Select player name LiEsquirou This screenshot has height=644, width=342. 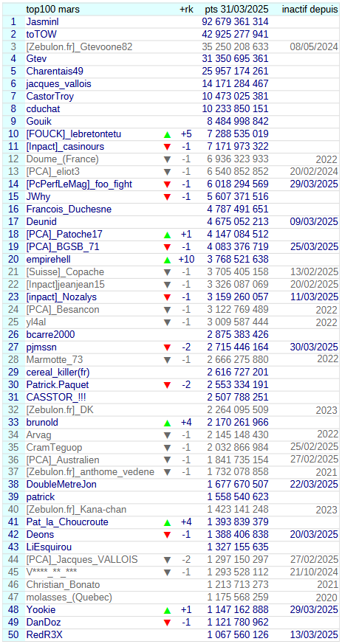(49, 548)
